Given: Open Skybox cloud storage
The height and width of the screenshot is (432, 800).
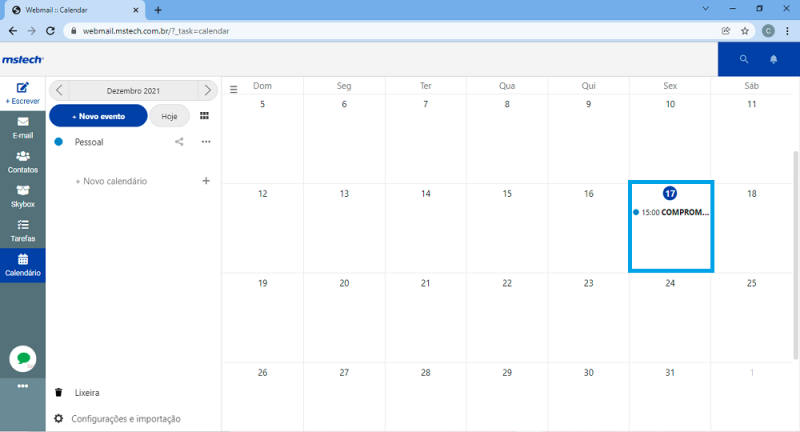Looking at the screenshot, I should [22, 195].
